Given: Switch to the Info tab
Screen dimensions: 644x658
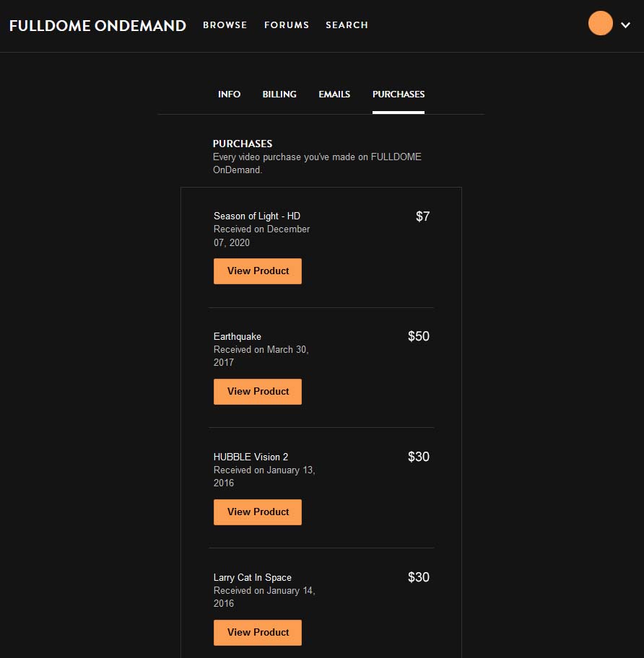Looking at the screenshot, I should point(229,95).
